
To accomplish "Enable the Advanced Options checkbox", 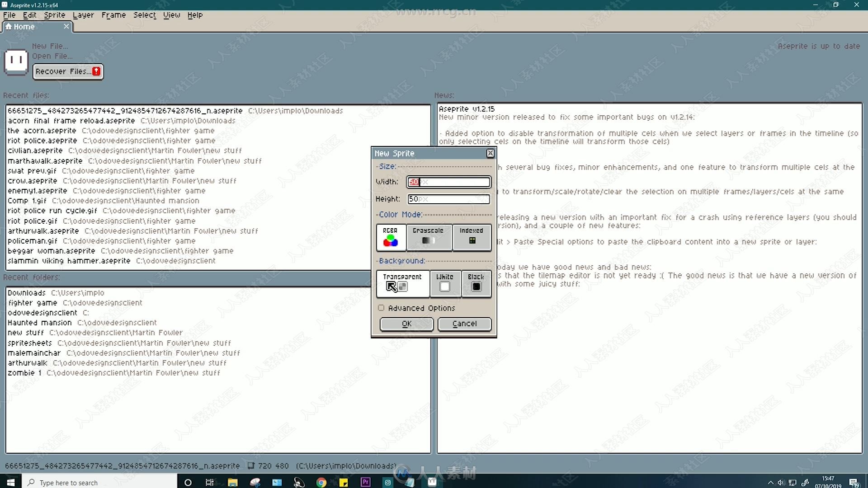I will pyautogui.click(x=381, y=308).
